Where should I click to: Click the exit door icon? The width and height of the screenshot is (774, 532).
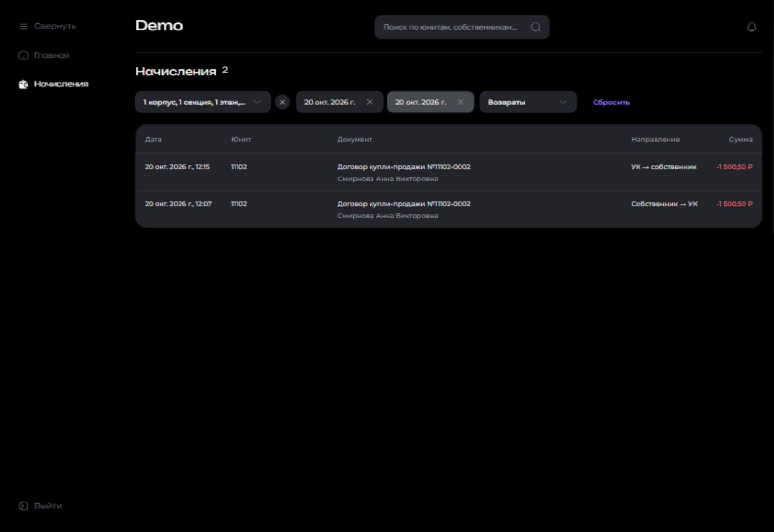[23, 506]
